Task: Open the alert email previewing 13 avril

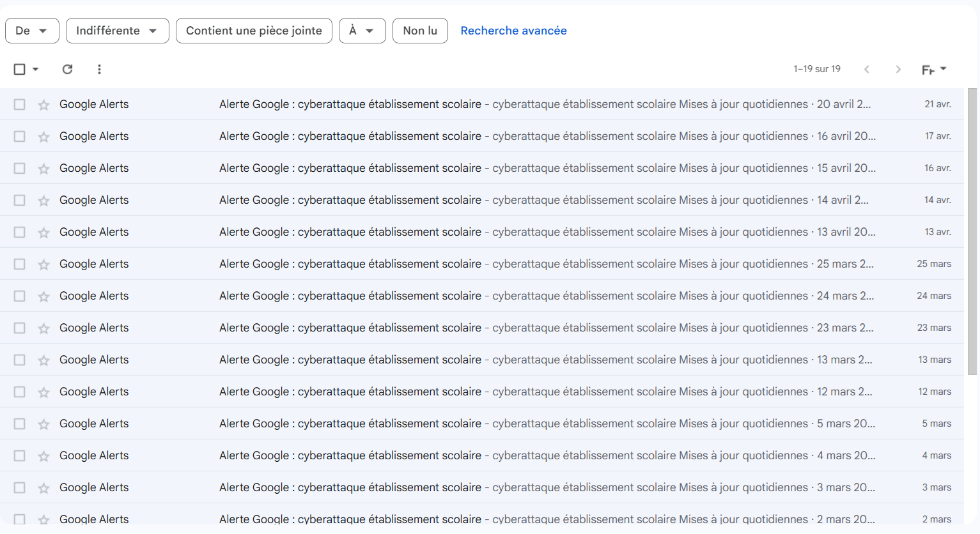Action: click(482, 232)
